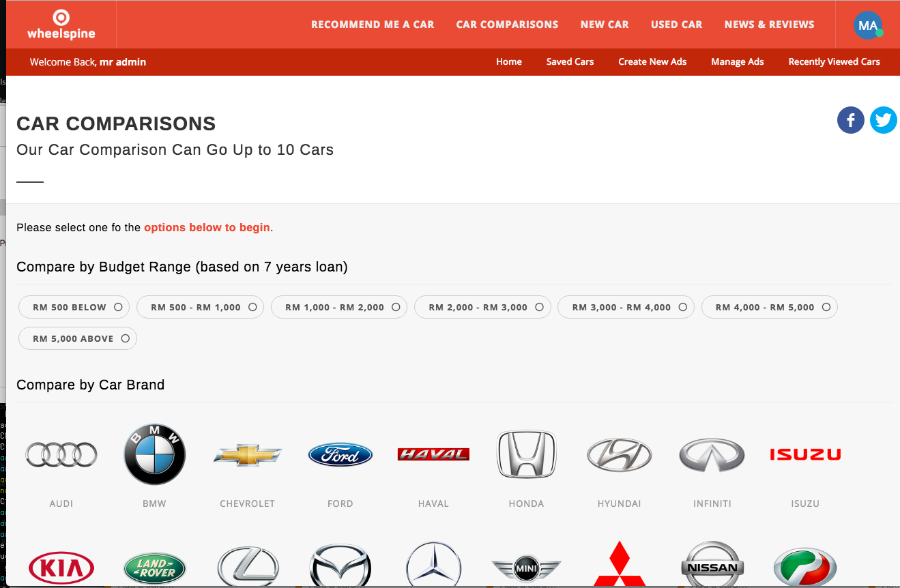Screen dimensions: 900x588
Task: Click the Twitter share icon
Action: (x=883, y=121)
